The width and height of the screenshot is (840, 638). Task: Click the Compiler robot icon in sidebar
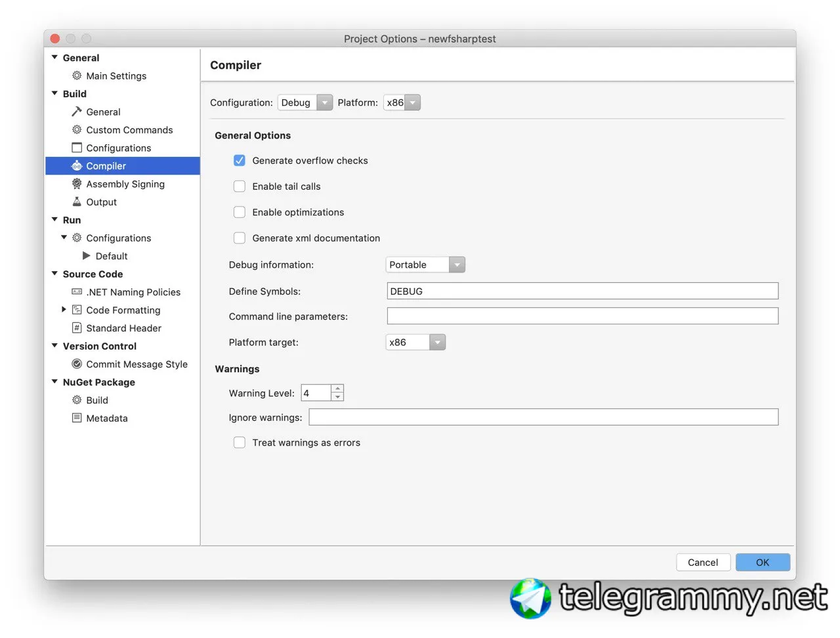pyautogui.click(x=77, y=165)
